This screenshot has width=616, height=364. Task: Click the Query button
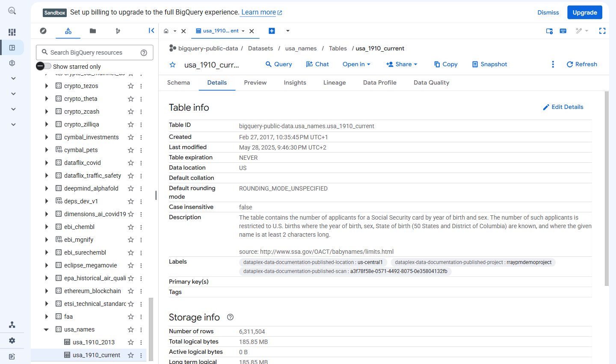[278, 64]
